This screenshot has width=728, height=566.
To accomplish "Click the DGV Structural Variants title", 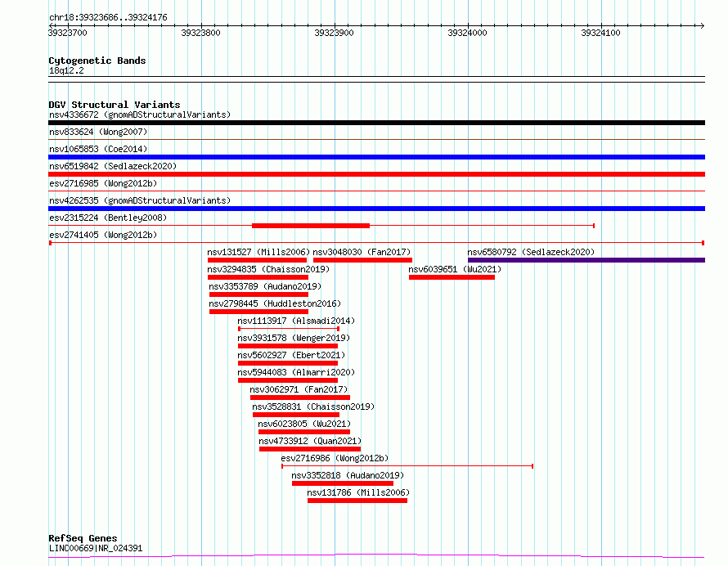I will (115, 105).
